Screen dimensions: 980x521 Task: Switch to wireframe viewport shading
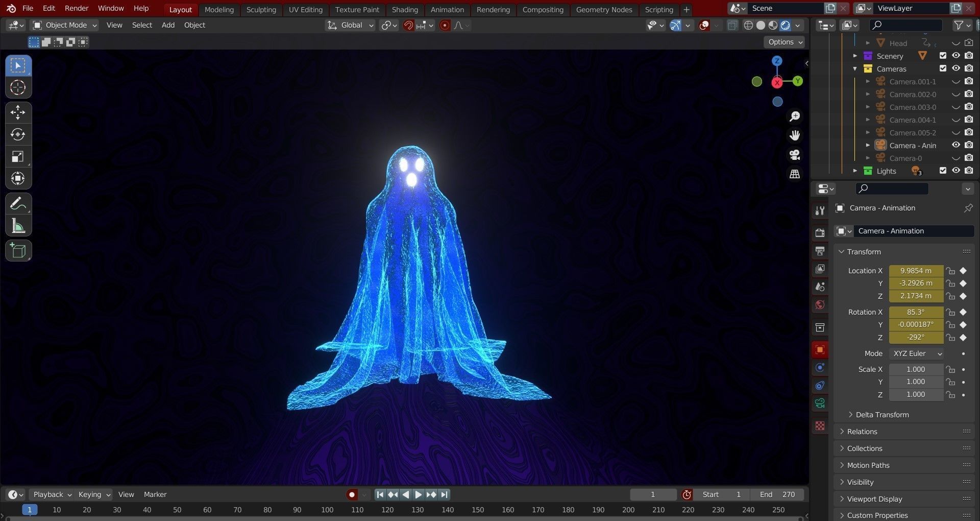[x=748, y=26]
